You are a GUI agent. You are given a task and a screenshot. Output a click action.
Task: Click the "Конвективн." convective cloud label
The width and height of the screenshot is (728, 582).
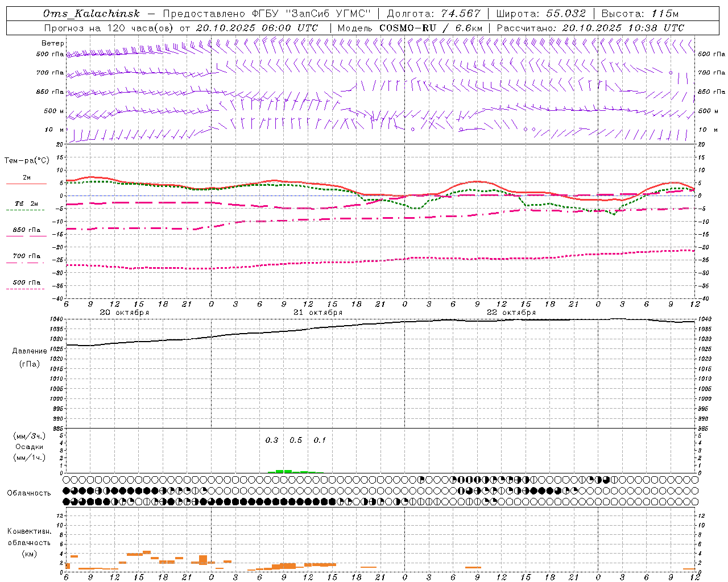29,531
